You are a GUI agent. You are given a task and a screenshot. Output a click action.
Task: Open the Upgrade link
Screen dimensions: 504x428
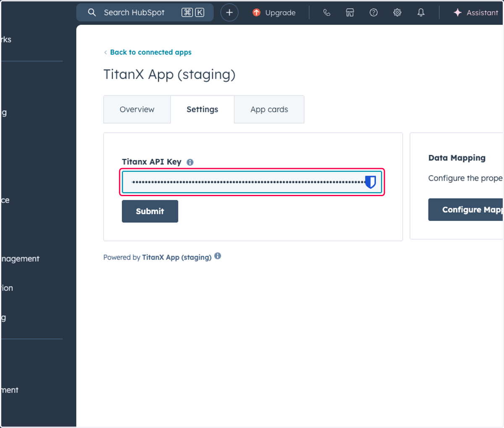tap(274, 13)
